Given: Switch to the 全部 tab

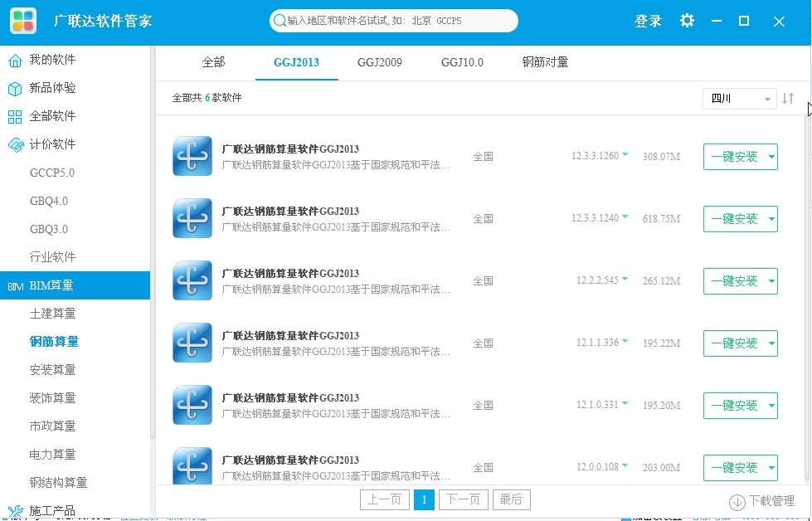Looking at the screenshot, I should [213, 63].
